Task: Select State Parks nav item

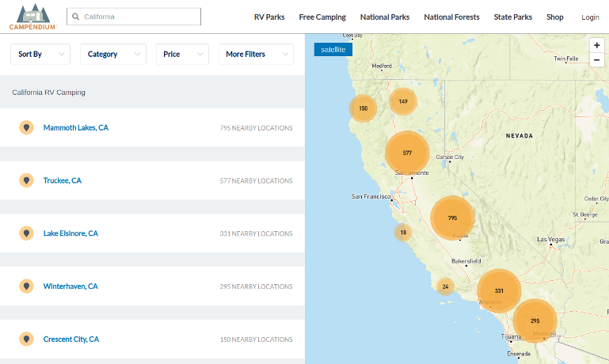Action: [x=513, y=17]
